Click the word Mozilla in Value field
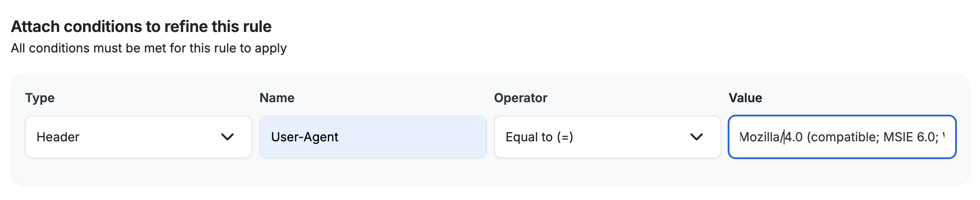 tap(759, 137)
